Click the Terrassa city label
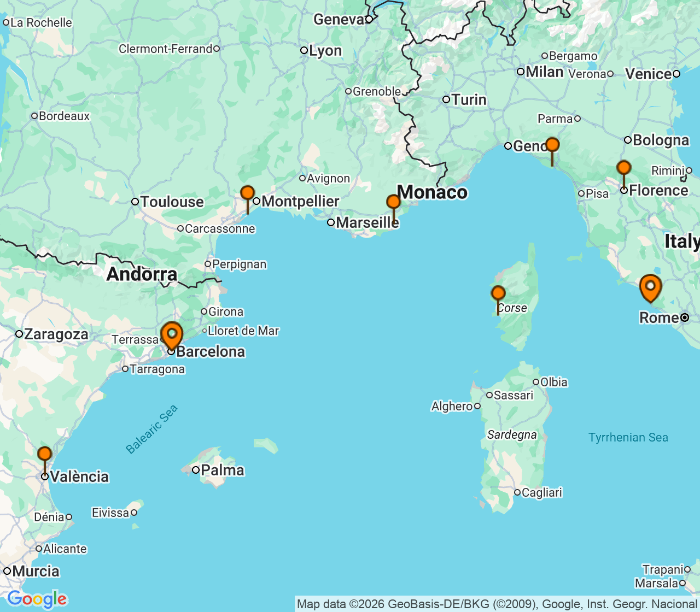Screen dimensions: 700x612 [135, 339]
